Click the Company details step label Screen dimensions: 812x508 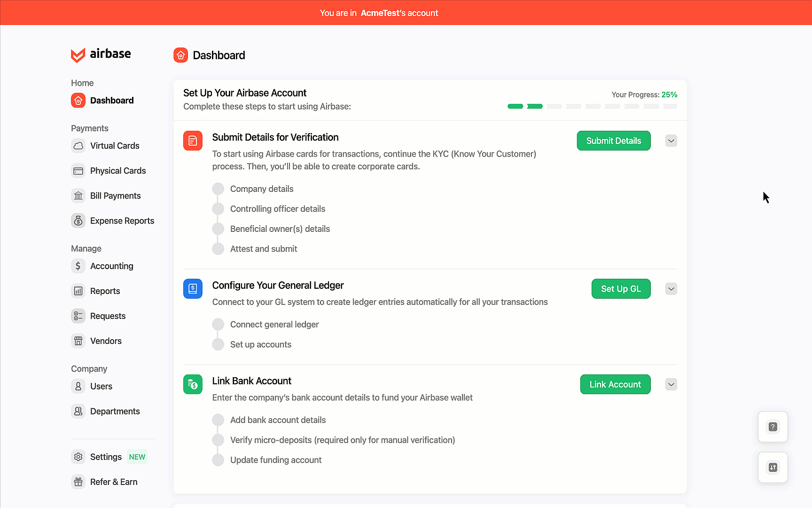point(262,189)
